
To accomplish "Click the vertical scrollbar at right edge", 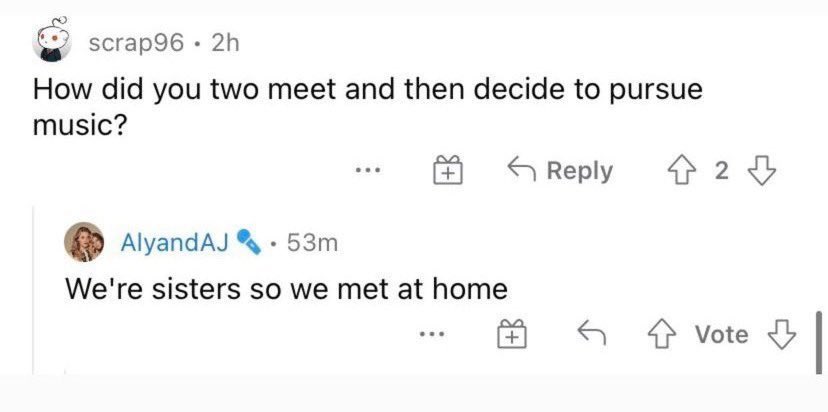I will click(x=819, y=342).
